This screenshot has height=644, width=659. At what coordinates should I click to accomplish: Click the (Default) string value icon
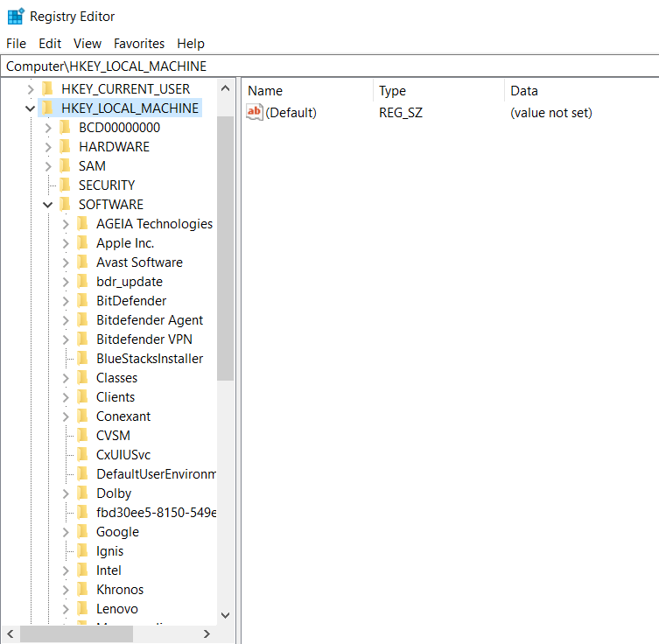click(255, 113)
